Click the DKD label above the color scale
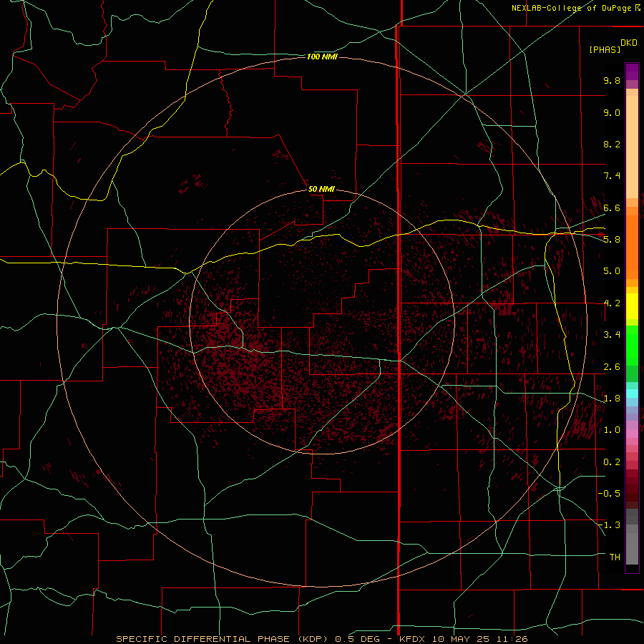The width and height of the screenshot is (644, 644). [629, 42]
